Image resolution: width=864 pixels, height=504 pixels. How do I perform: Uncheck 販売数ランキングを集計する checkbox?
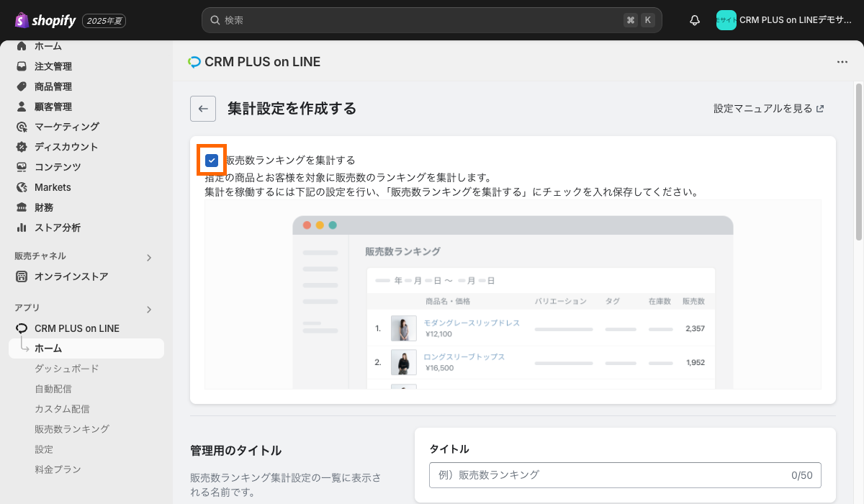[212, 160]
